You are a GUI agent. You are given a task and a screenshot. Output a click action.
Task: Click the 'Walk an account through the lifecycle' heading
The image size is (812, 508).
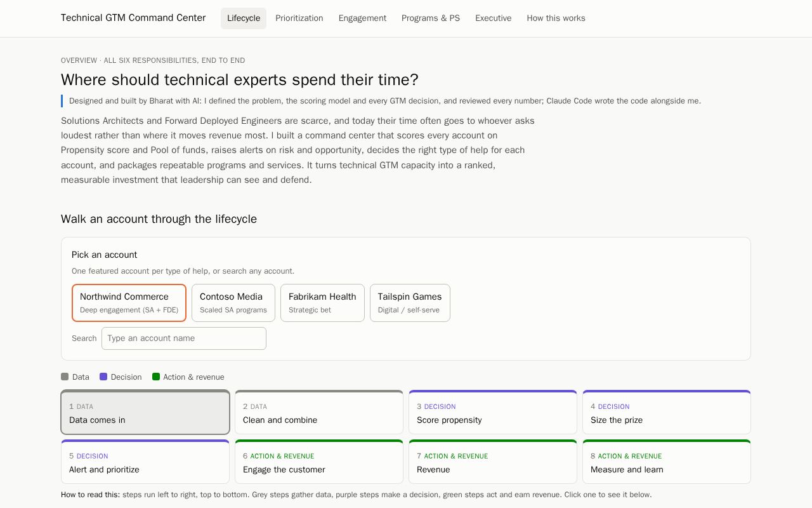pos(159,219)
